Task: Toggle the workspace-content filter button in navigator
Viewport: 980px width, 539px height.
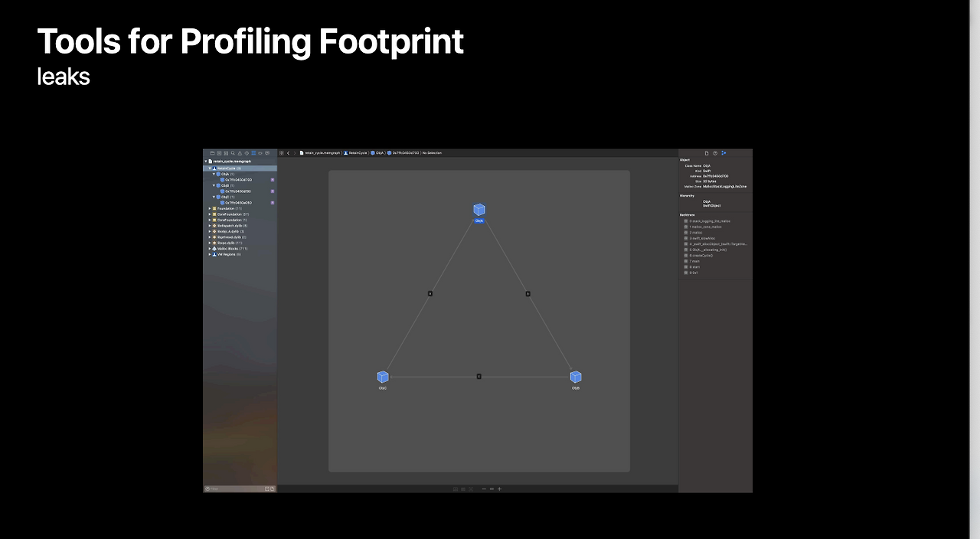Action: coord(272,488)
